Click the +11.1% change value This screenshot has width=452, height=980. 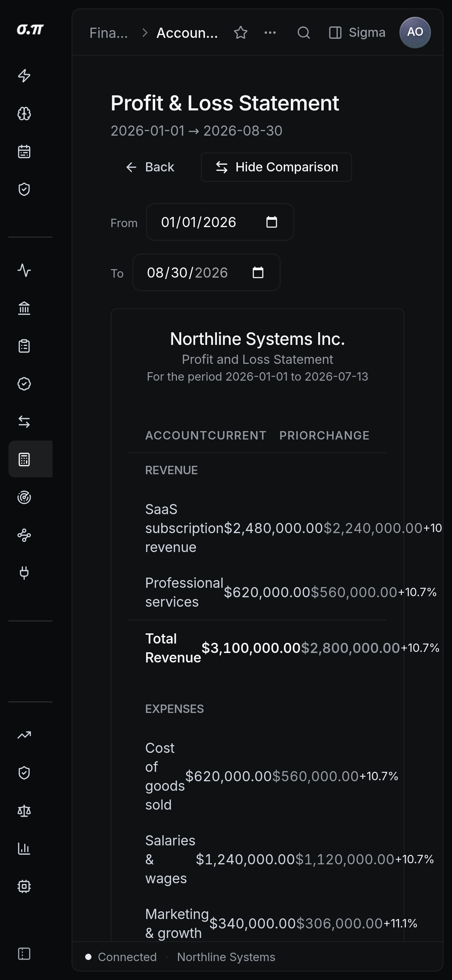coord(400,923)
